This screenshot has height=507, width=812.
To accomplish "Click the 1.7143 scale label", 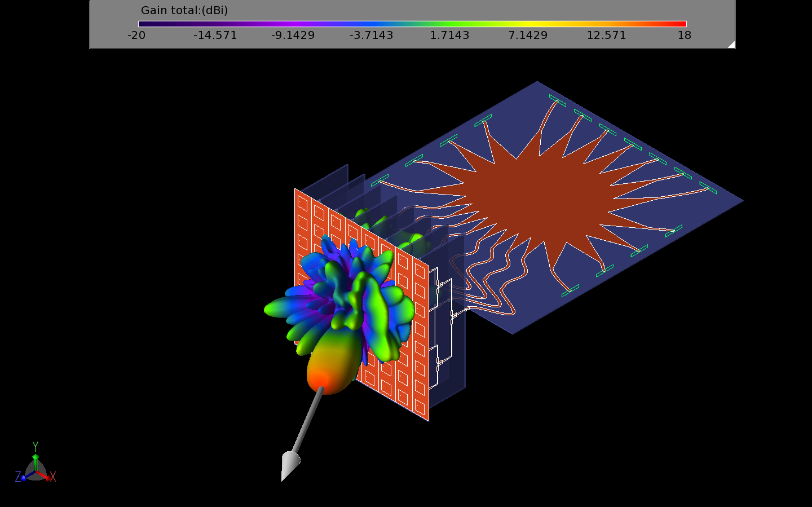I will [x=449, y=35].
